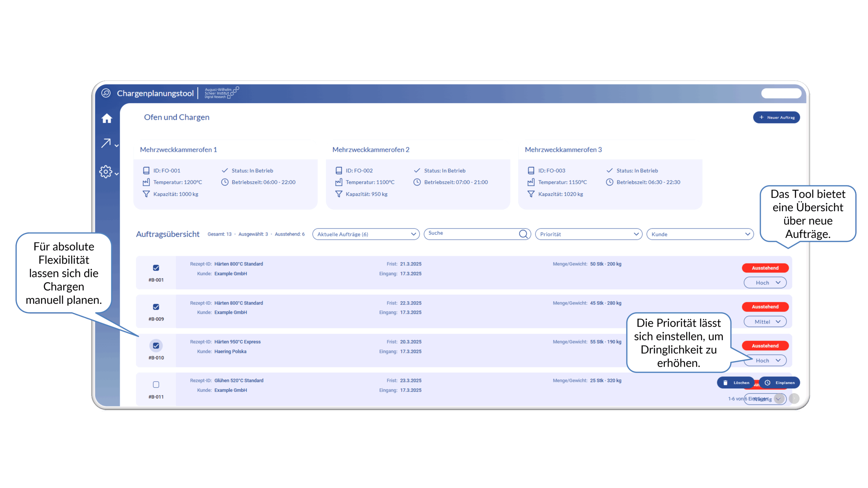Click the Ausgewählt: 3 counter

pos(253,234)
